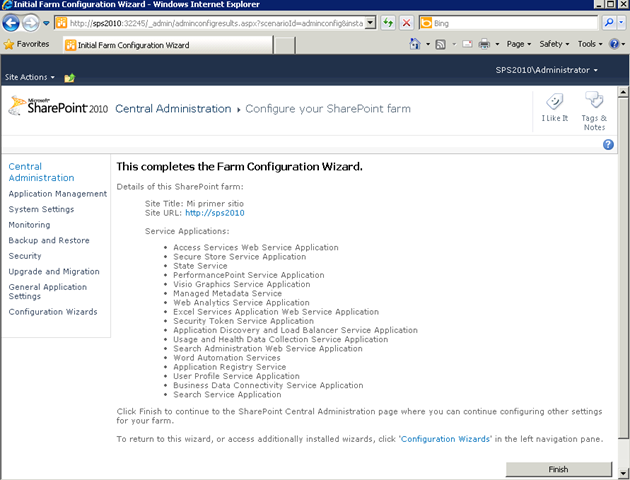The height and width of the screenshot is (480, 630).
Task: Open the Site Actions dropdown menu
Action: pyautogui.click(x=28, y=77)
